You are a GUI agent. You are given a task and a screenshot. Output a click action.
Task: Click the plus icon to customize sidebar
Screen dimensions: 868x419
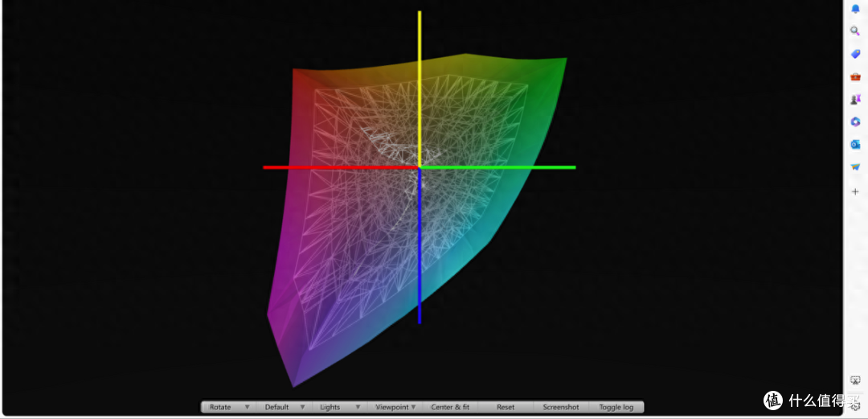pos(855,191)
